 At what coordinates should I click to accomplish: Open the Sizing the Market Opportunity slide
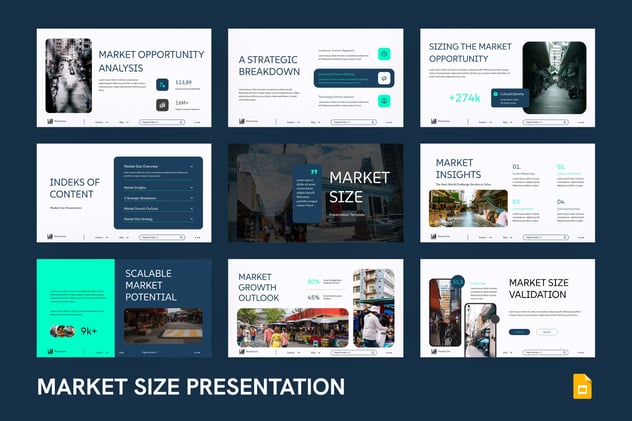coord(507,78)
